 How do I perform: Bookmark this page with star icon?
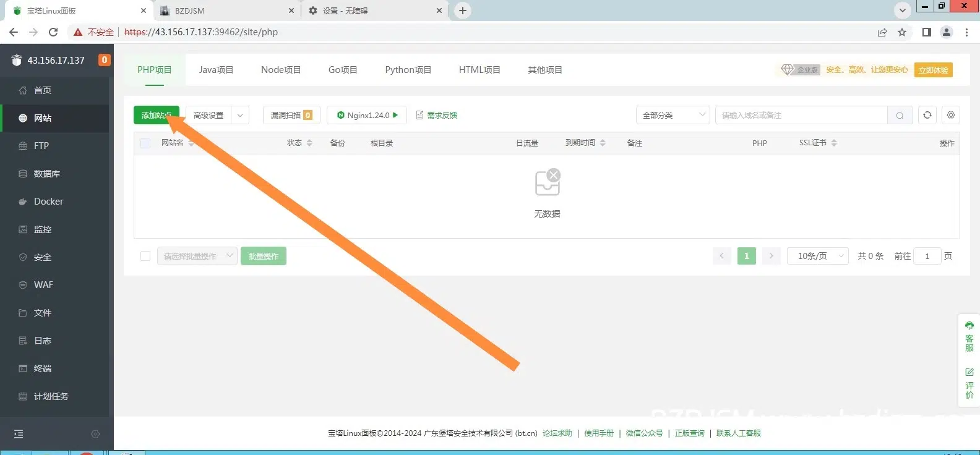point(902,32)
